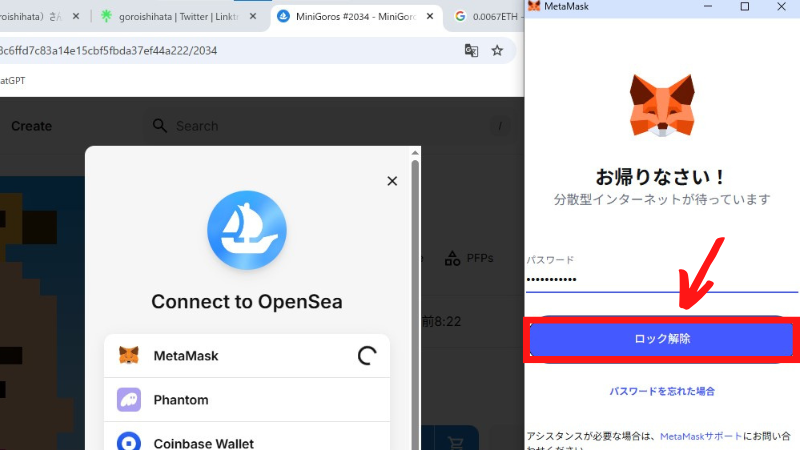Open the Create menu on OpenSea

click(x=32, y=126)
